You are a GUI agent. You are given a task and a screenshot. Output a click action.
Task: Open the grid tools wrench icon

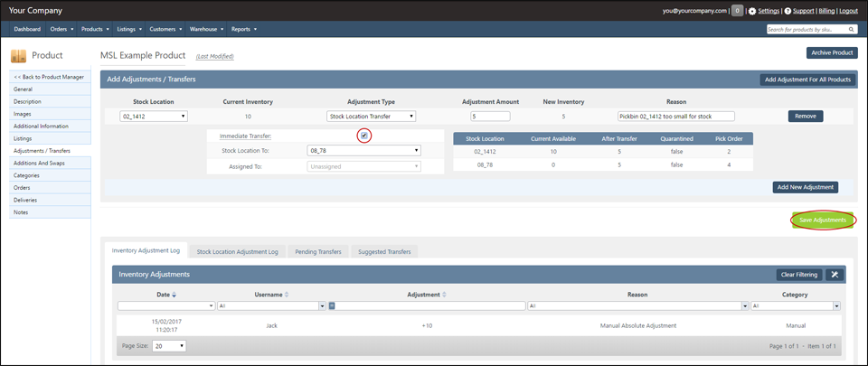pyautogui.click(x=835, y=275)
